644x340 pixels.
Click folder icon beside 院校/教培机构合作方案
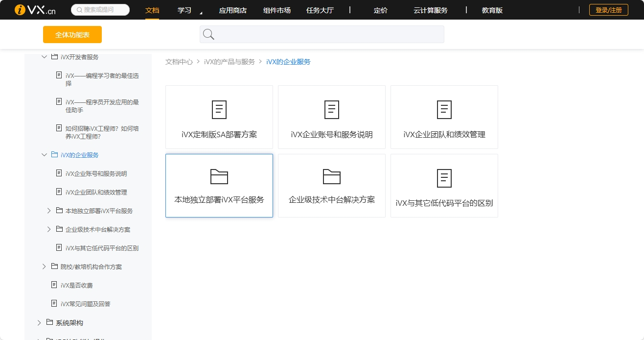click(x=54, y=267)
